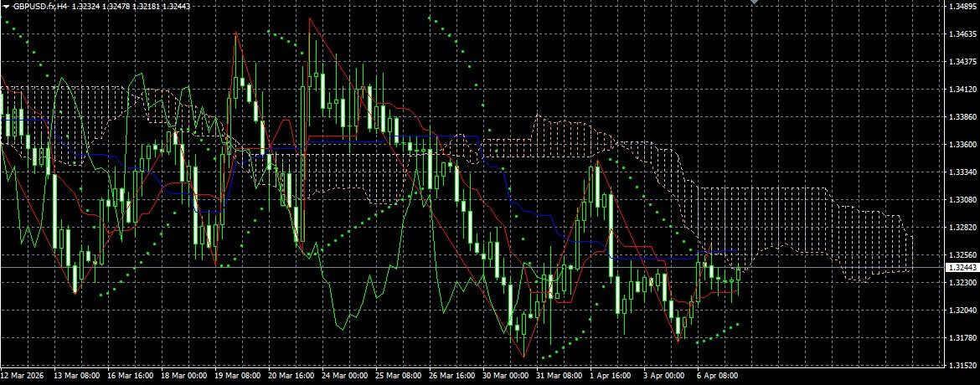Click the 1.31520 price scale label

[962, 366]
